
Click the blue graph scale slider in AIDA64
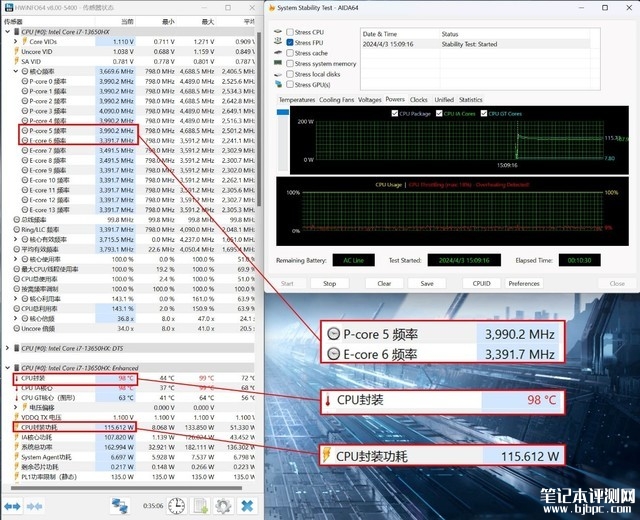(282, 112)
